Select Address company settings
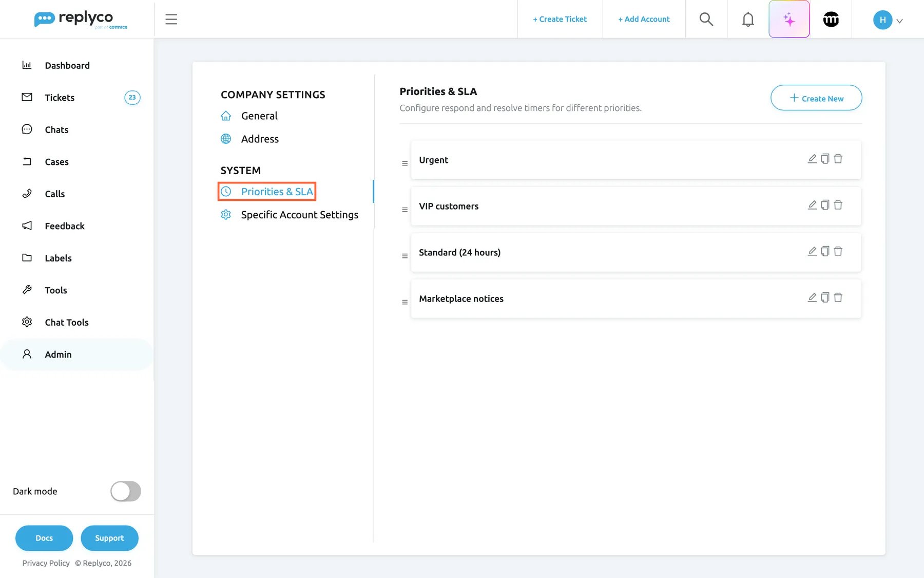Screen dimensions: 924x578 [249, 139]
